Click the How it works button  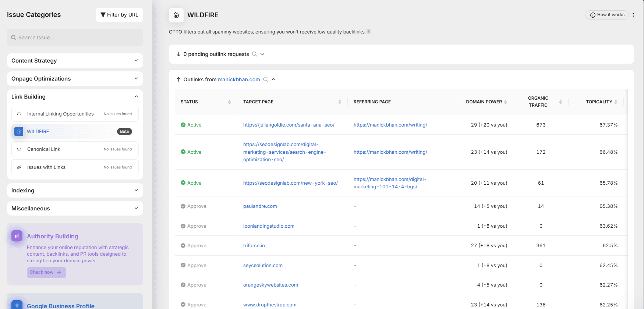pos(607,15)
